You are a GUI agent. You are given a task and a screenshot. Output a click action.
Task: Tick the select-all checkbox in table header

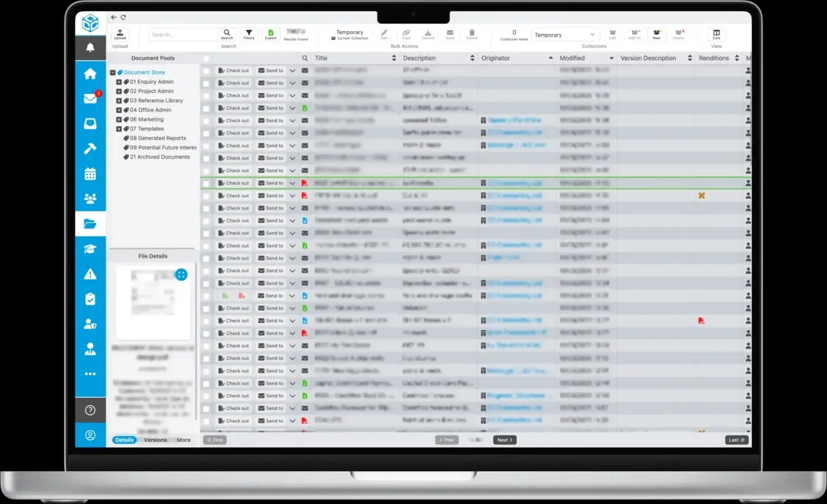pos(206,58)
